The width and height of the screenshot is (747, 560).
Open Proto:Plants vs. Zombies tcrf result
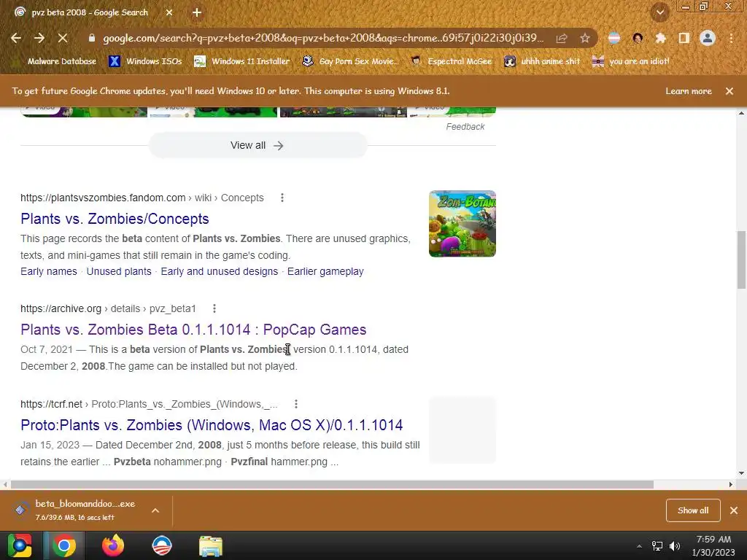(x=212, y=425)
